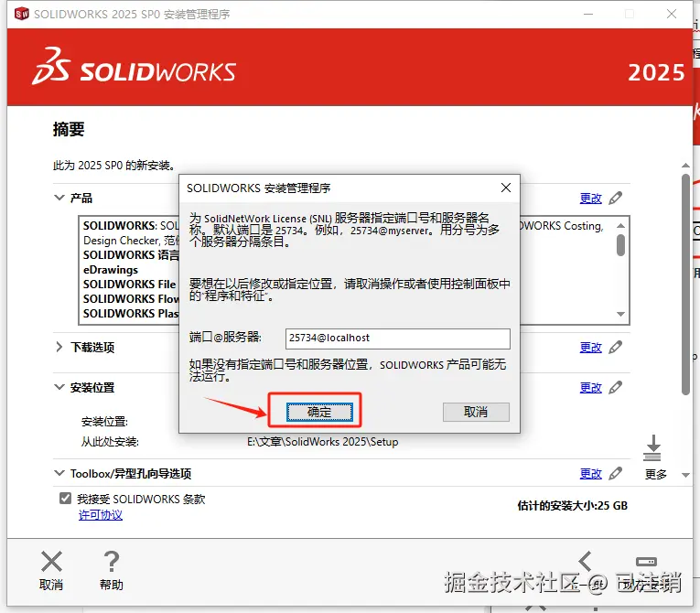Screen dimensions: 700x613
Task: Click the pencil edit icon beside 安装位置
Action: click(x=616, y=387)
